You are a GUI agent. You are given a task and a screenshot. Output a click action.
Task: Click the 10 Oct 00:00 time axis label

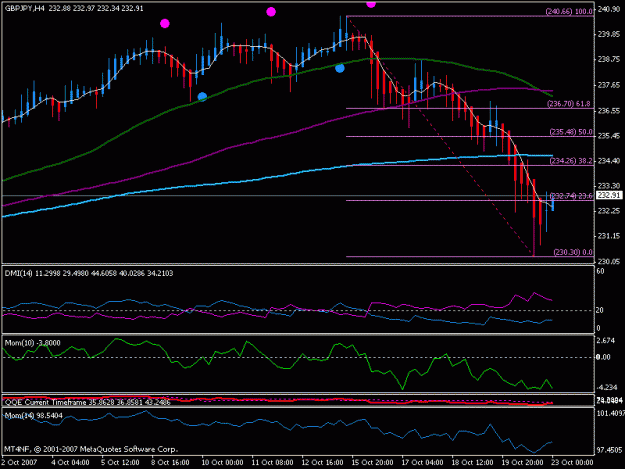pos(222,462)
